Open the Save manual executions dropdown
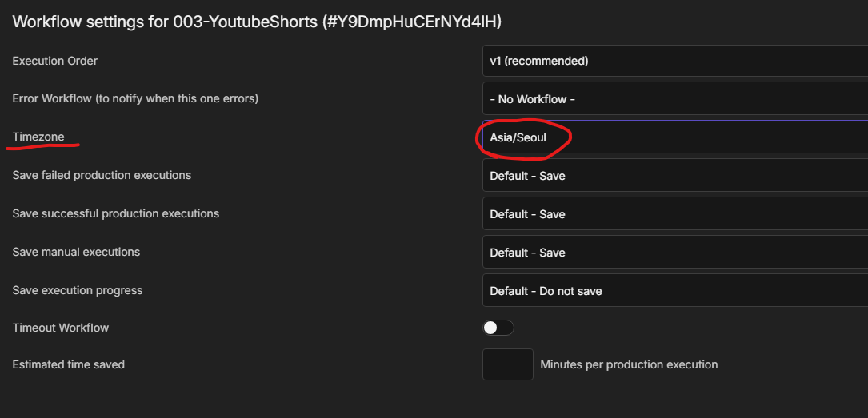868x418 pixels. coord(674,253)
